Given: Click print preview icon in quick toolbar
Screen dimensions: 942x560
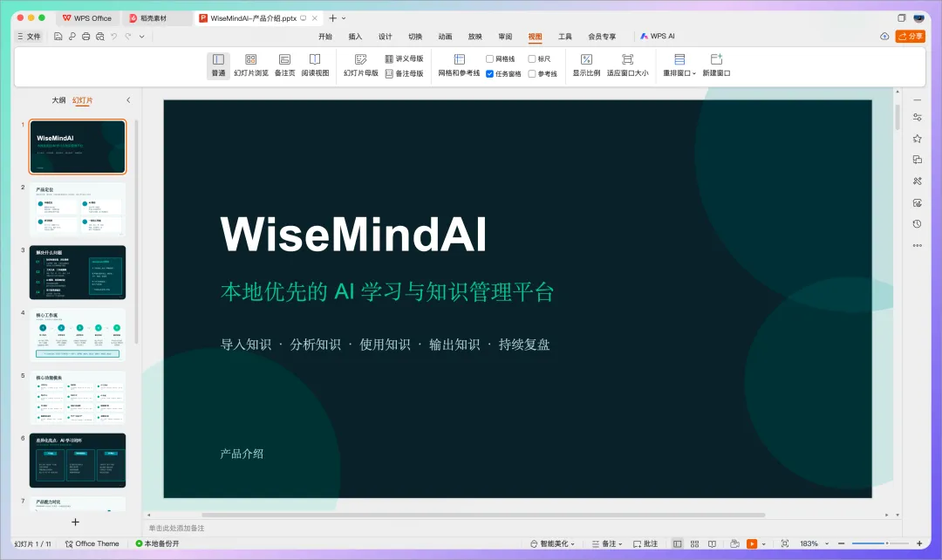Looking at the screenshot, I should (x=99, y=37).
